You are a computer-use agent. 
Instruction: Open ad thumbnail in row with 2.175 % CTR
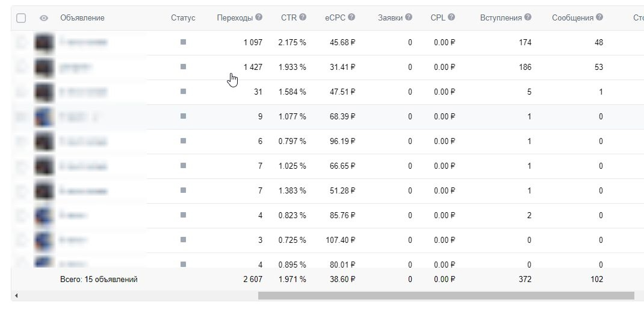pyautogui.click(x=45, y=43)
